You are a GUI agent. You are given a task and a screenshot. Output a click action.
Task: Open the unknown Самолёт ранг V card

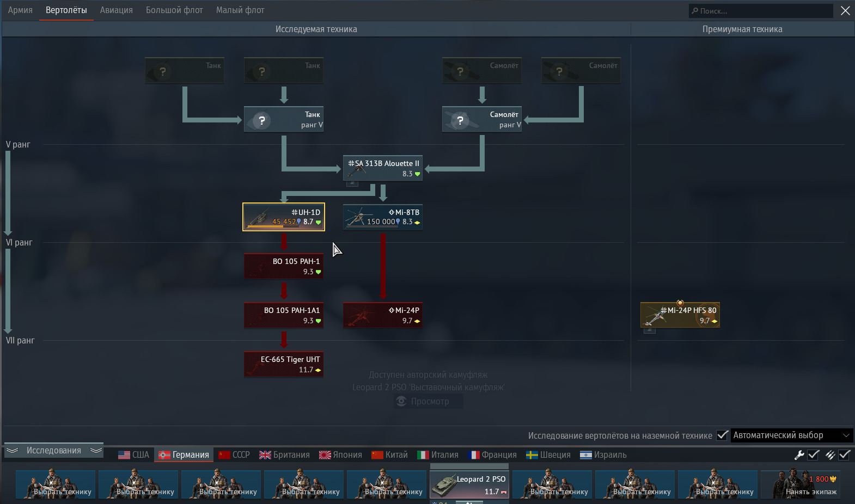point(482,119)
